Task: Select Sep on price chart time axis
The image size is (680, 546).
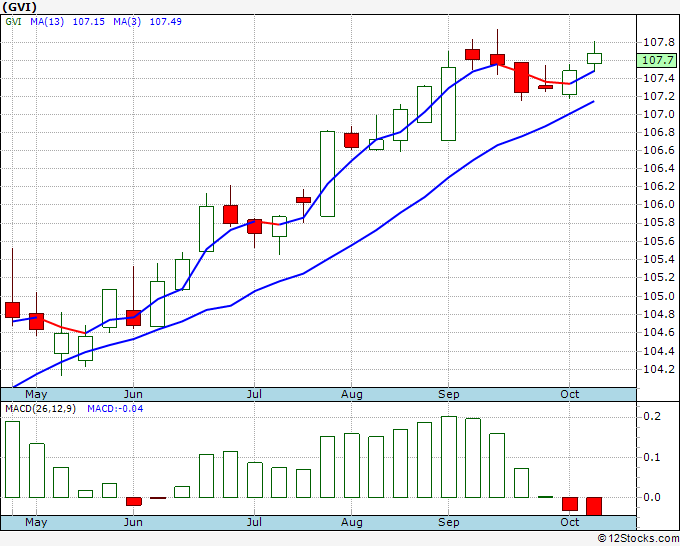Action: click(x=448, y=394)
